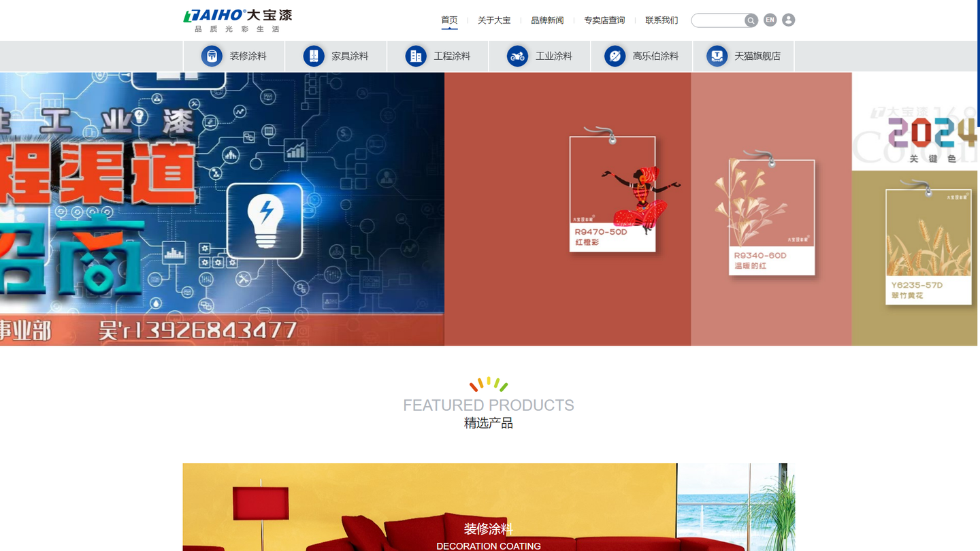This screenshot has height=551, width=980.
Task: Click the 精选产品 heading text
Action: 489,423
